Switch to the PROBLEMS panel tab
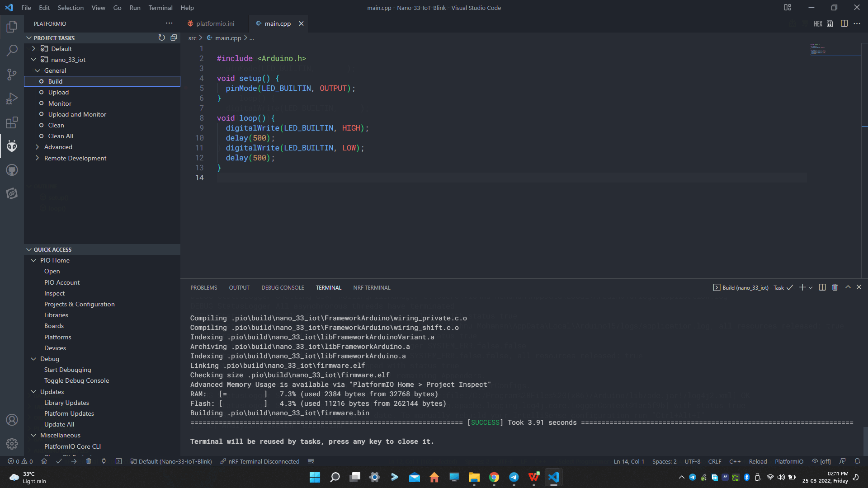The width and height of the screenshot is (868, 488). pos(203,288)
